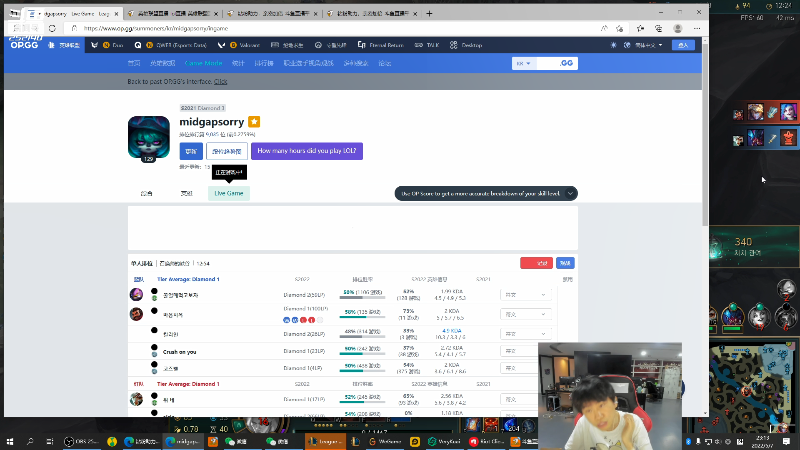Click the champion icon in first red team row
Image resolution: width=800 pixels, height=450 pixels.
point(136,398)
